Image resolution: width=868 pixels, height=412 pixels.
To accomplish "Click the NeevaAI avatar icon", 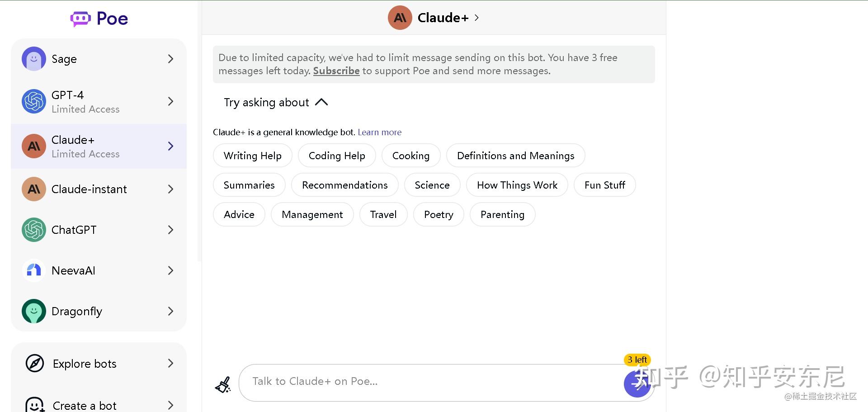I will pyautogui.click(x=34, y=270).
